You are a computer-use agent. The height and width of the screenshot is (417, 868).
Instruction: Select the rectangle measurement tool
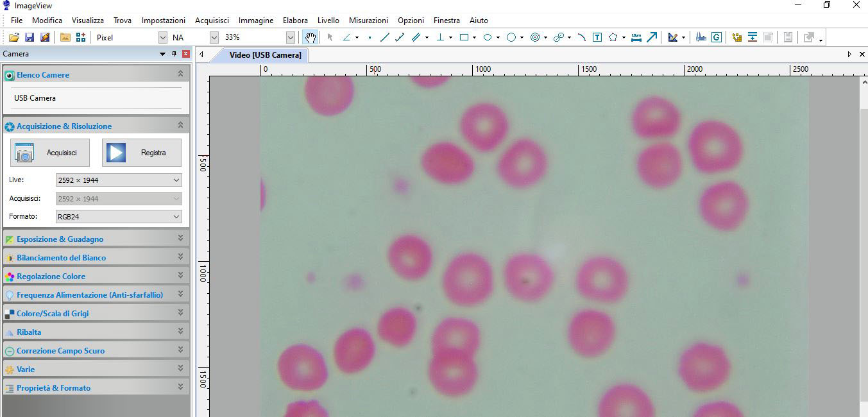pyautogui.click(x=464, y=37)
